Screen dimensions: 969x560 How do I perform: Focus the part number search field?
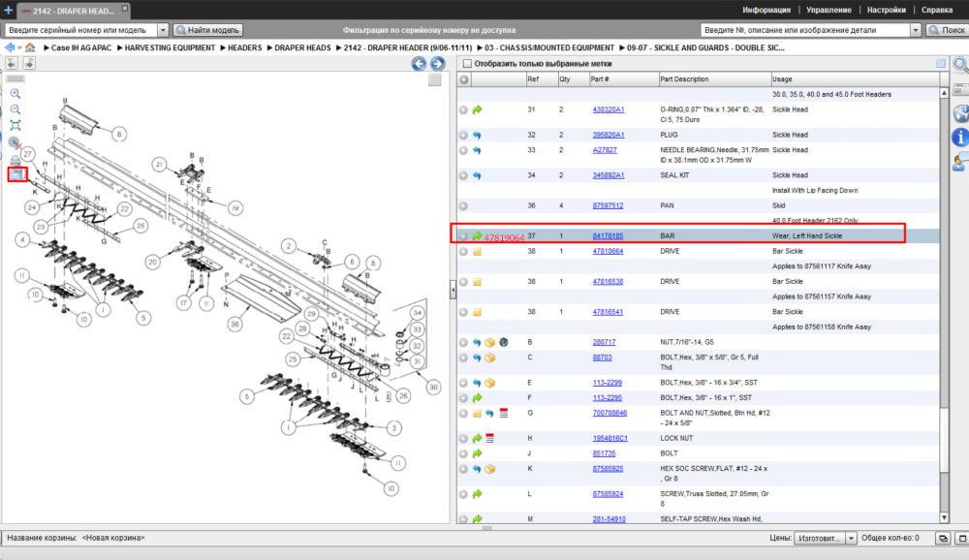[x=805, y=30]
